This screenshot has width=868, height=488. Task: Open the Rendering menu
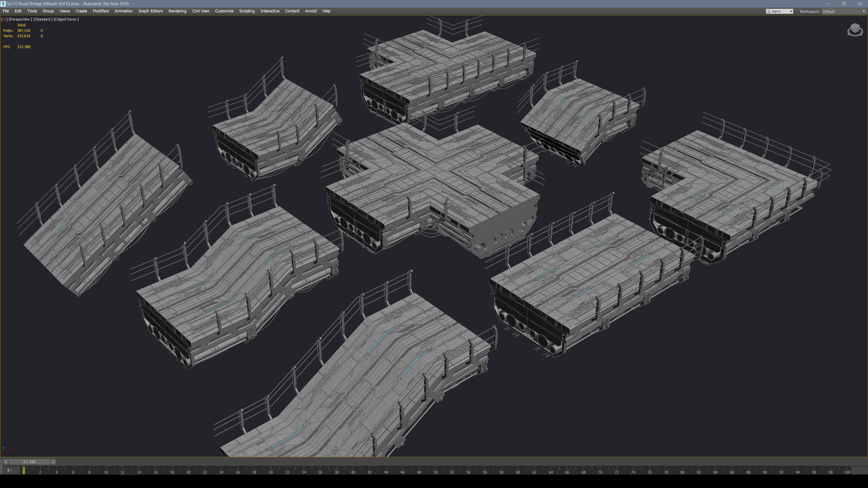pyautogui.click(x=177, y=11)
